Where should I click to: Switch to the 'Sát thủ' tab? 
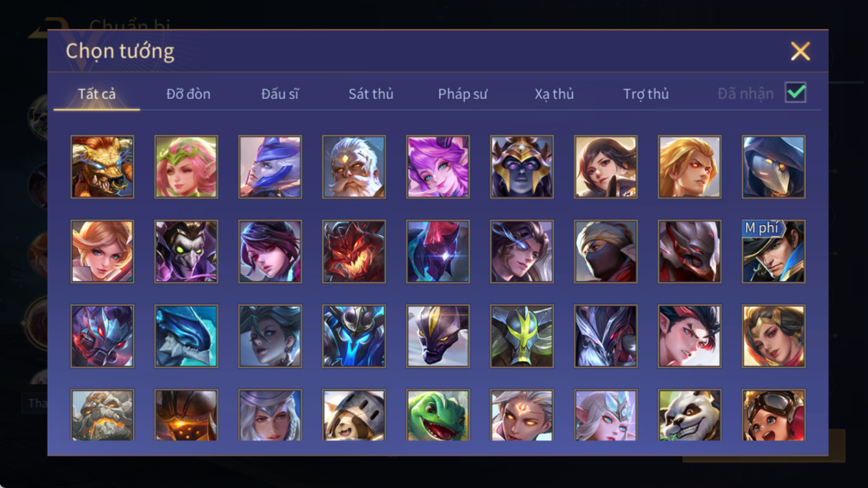pyautogui.click(x=371, y=94)
